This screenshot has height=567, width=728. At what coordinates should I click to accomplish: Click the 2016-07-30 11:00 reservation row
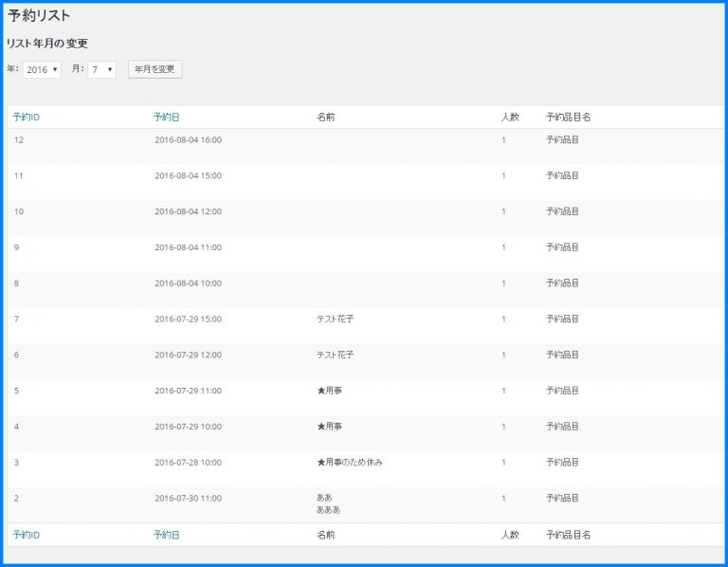(x=188, y=498)
